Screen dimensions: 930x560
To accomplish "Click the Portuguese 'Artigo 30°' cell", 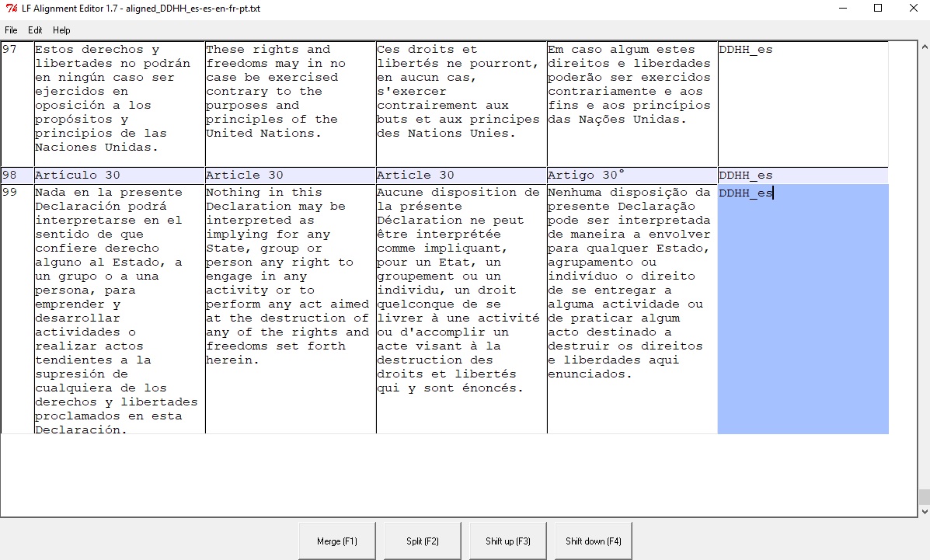I will click(632, 176).
